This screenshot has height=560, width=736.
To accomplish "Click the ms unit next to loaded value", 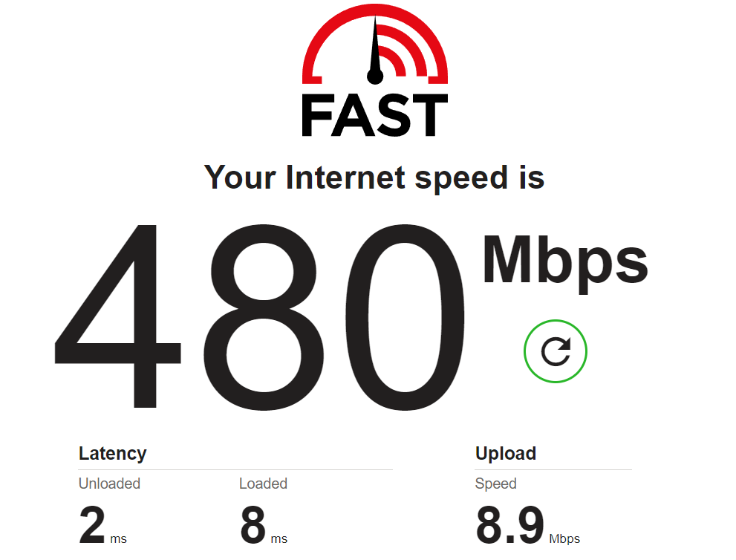I will 279,539.
